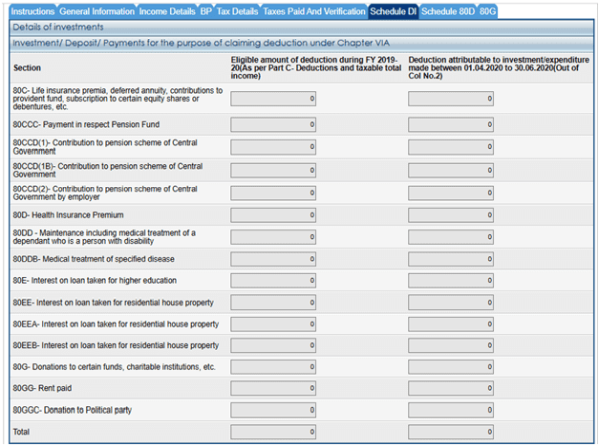Select the BP tab
This screenshot has width=600, height=446.
click(x=206, y=11)
